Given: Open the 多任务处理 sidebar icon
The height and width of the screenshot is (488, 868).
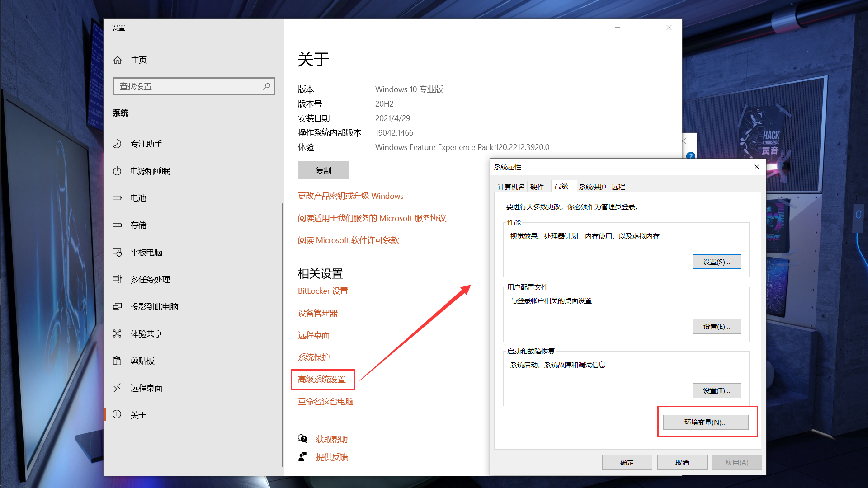Looking at the screenshot, I should click(117, 279).
